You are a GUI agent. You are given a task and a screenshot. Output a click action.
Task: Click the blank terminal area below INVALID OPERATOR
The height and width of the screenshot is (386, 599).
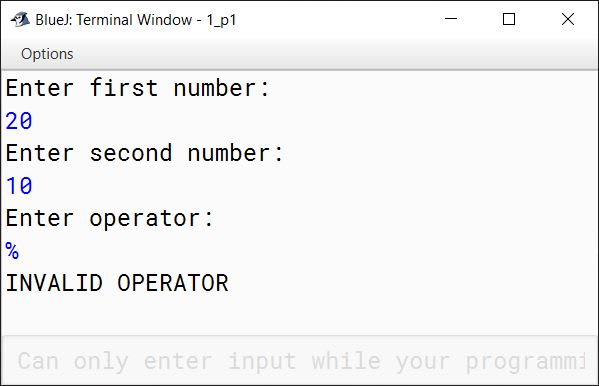point(300,315)
